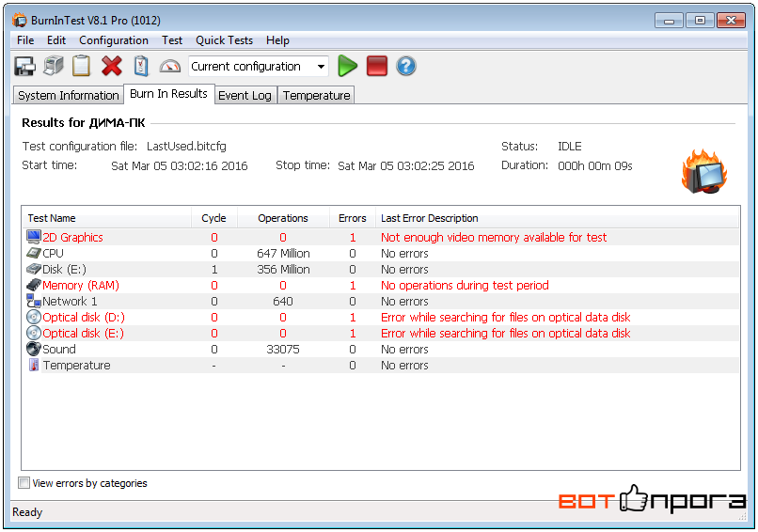The image size is (758, 532).
Task: Click the CPU chip icon
Action: (x=33, y=253)
